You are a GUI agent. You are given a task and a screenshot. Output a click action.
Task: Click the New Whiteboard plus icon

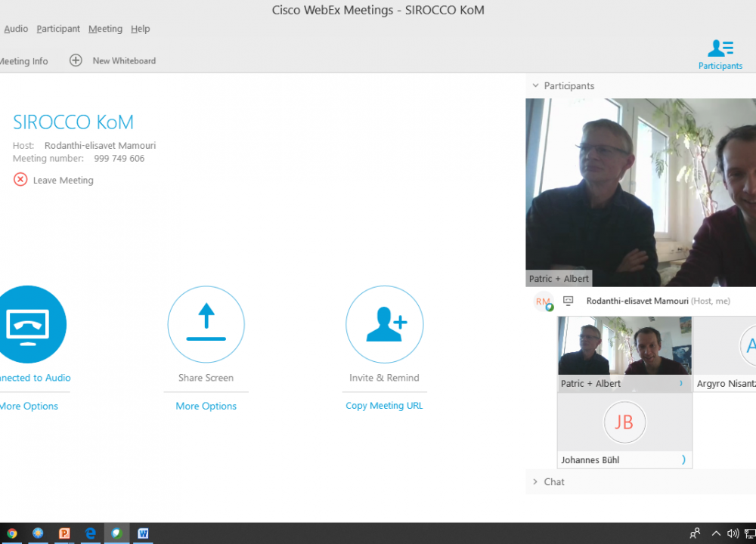76,60
